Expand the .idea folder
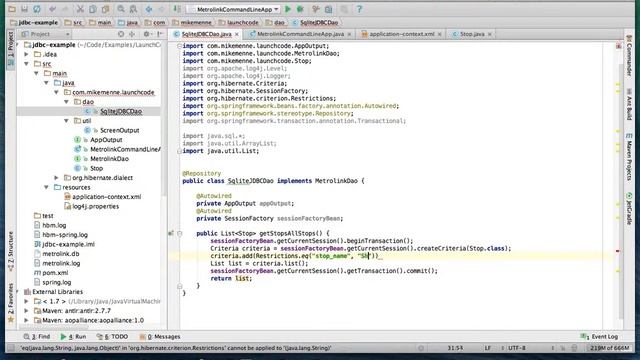 27,54
